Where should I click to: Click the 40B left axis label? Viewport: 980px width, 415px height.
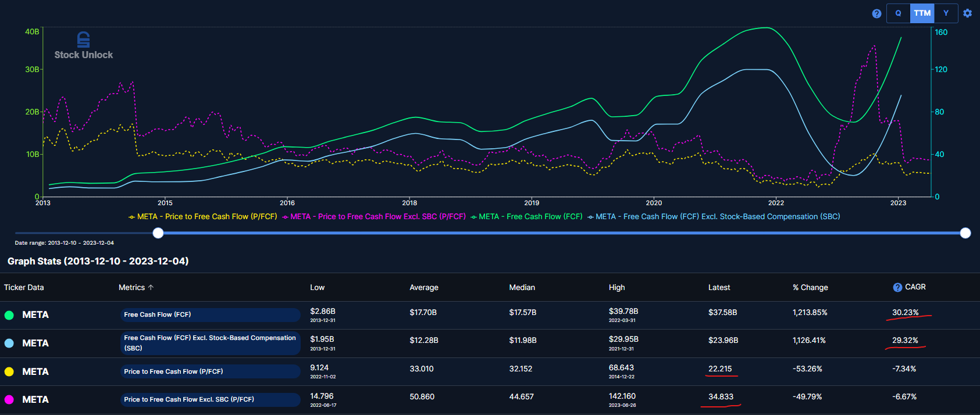click(32, 31)
